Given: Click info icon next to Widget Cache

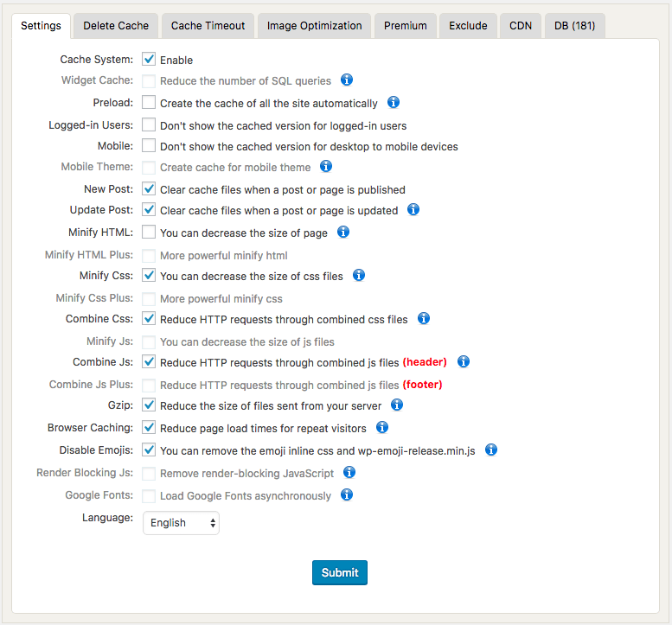Looking at the screenshot, I should pyautogui.click(x=346, y=80).
